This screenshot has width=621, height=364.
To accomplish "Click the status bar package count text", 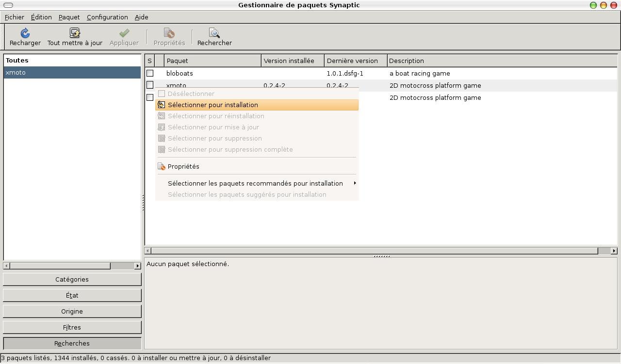I will (x=136, y=358).
